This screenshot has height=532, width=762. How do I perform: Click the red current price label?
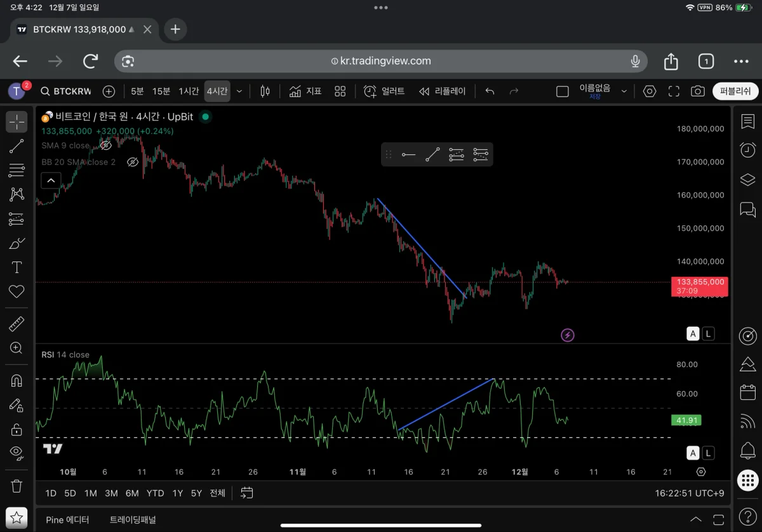click(x=699, y=286)
